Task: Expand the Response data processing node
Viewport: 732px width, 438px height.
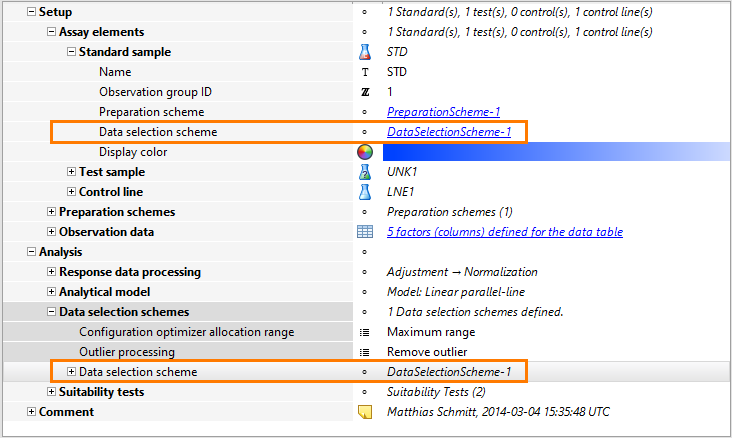Action: (x=51, y=272)
